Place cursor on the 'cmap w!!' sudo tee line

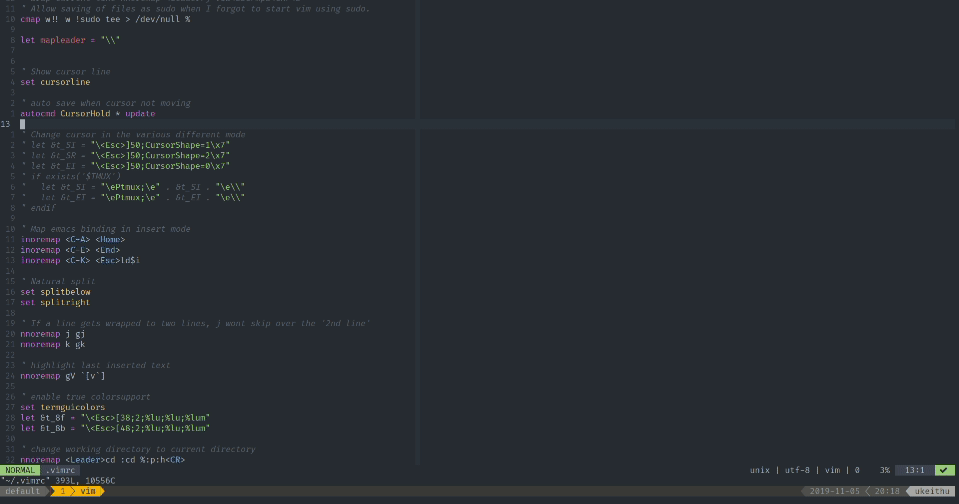(105, 19)
